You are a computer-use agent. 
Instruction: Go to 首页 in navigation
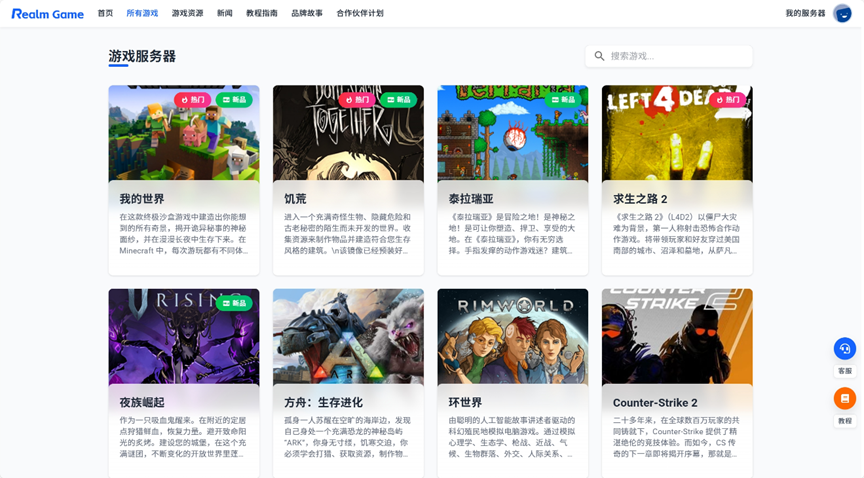[x=105, y=13]
